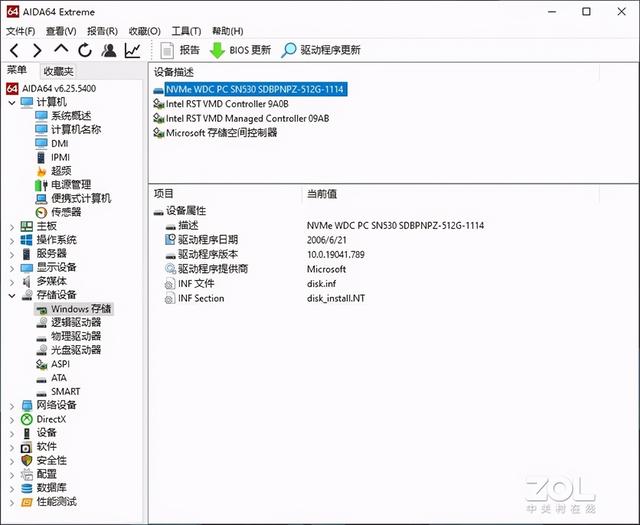This screenshot has height=525, width=640.
Task: Select Intel RST VMD Managed Controller 09AB
Action: tap(241, 118)
